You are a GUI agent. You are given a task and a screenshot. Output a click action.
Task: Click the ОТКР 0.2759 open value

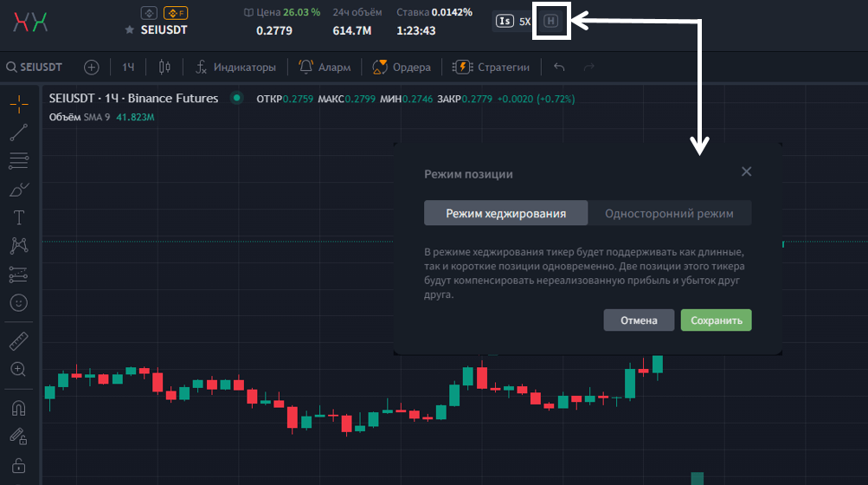(285, 99)
